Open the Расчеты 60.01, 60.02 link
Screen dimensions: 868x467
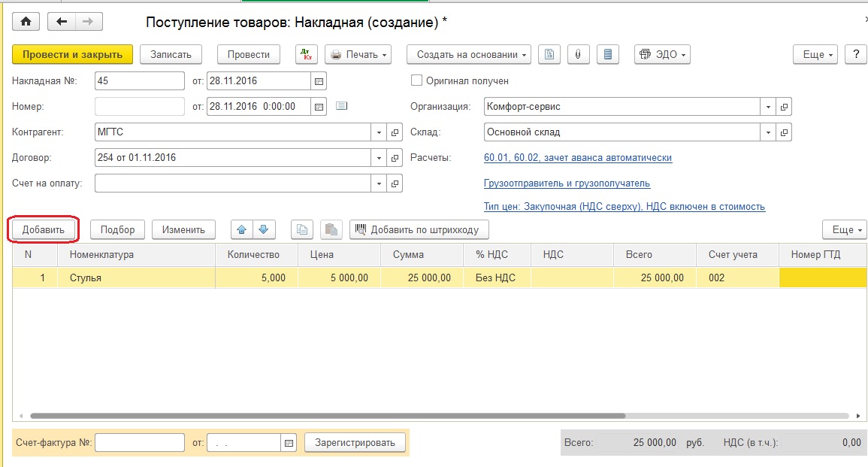click(578, 158)
